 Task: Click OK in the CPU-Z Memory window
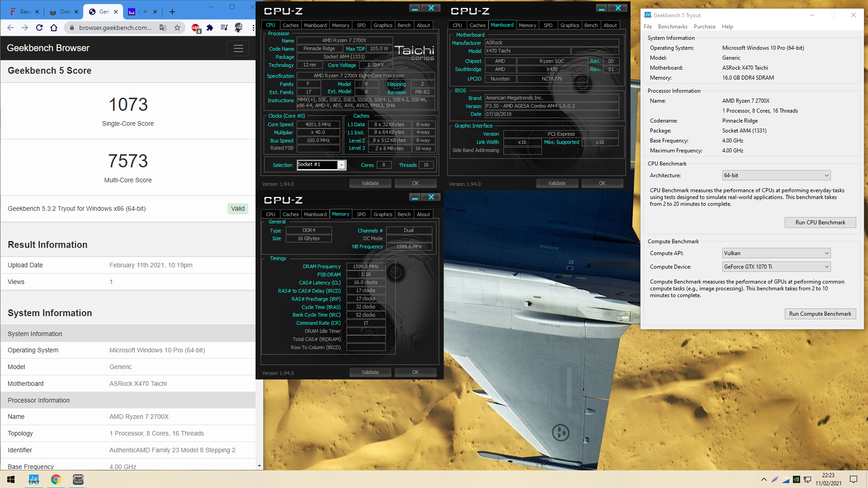point(415,372)
